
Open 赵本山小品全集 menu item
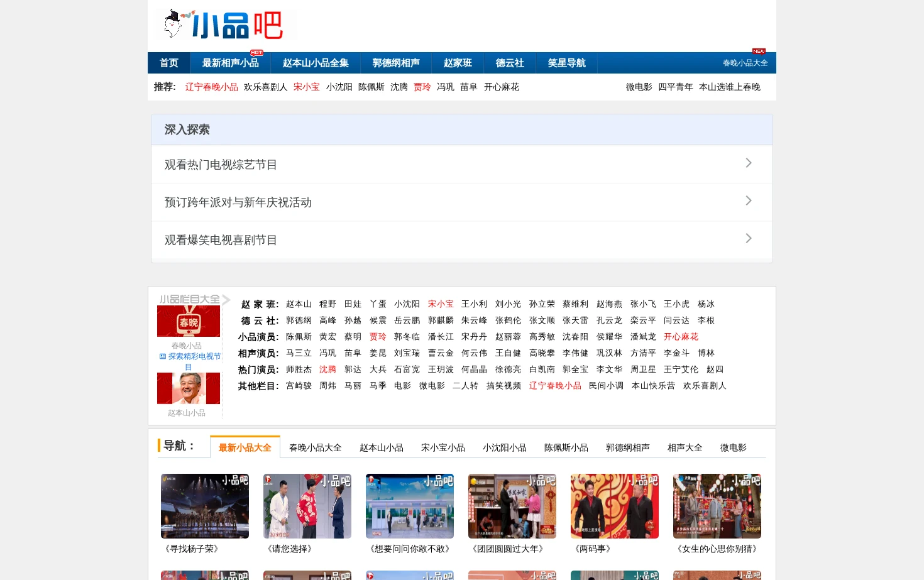coord(316,63)
